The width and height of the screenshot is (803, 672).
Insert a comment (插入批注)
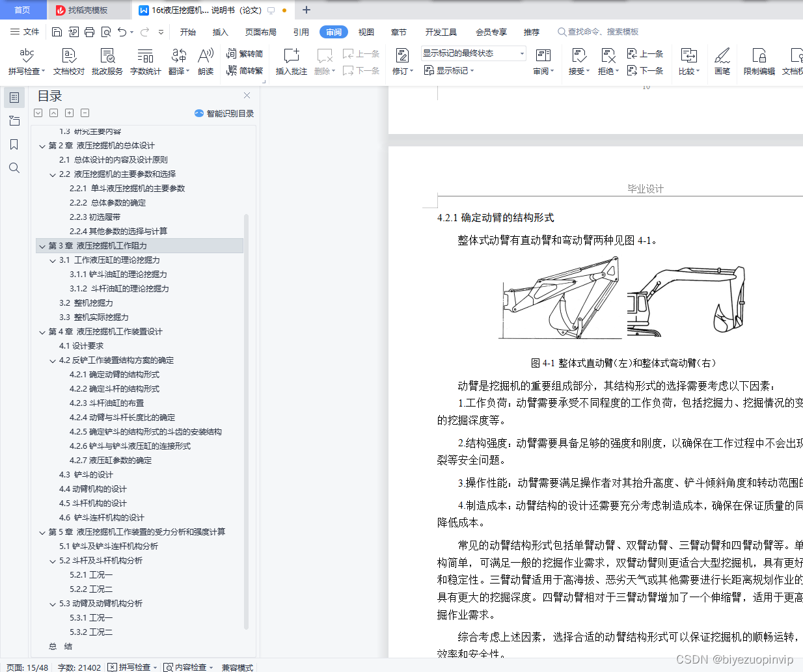pyautogui.click(x=292, y=62)
